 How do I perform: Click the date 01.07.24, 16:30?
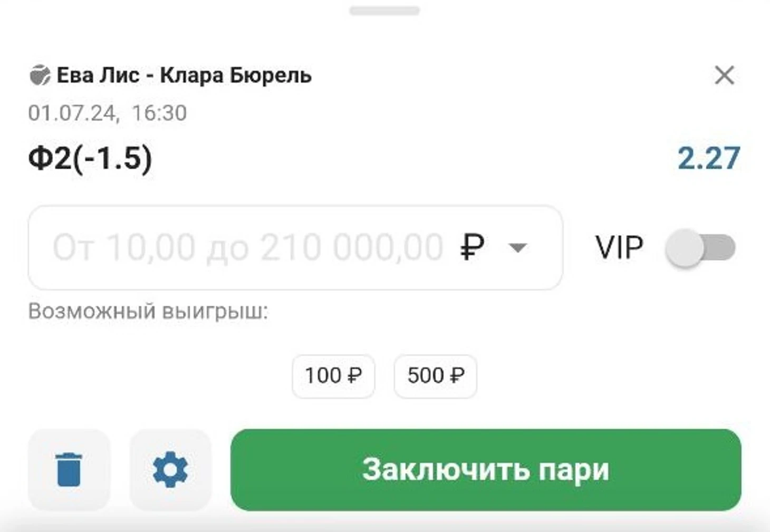pyautogui.click(x=108, y=113)
